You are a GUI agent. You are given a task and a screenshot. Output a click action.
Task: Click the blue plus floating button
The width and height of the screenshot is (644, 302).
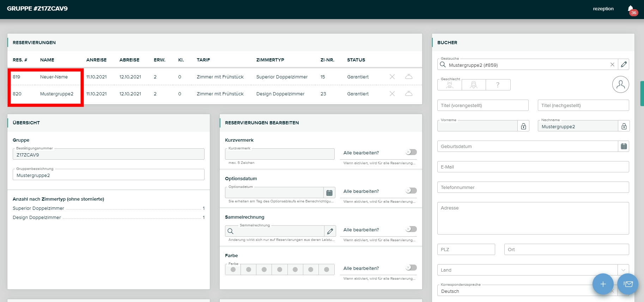pyautogui.click(x=603, y=284)
